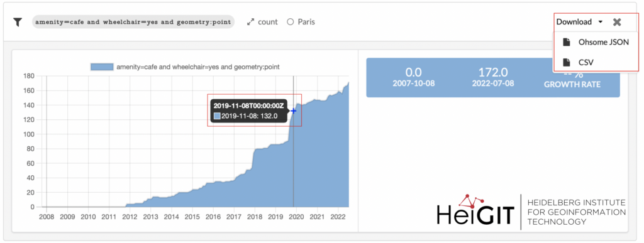Click the Paris boundary label
Screen dimensions: 644x243
point(306,22)
